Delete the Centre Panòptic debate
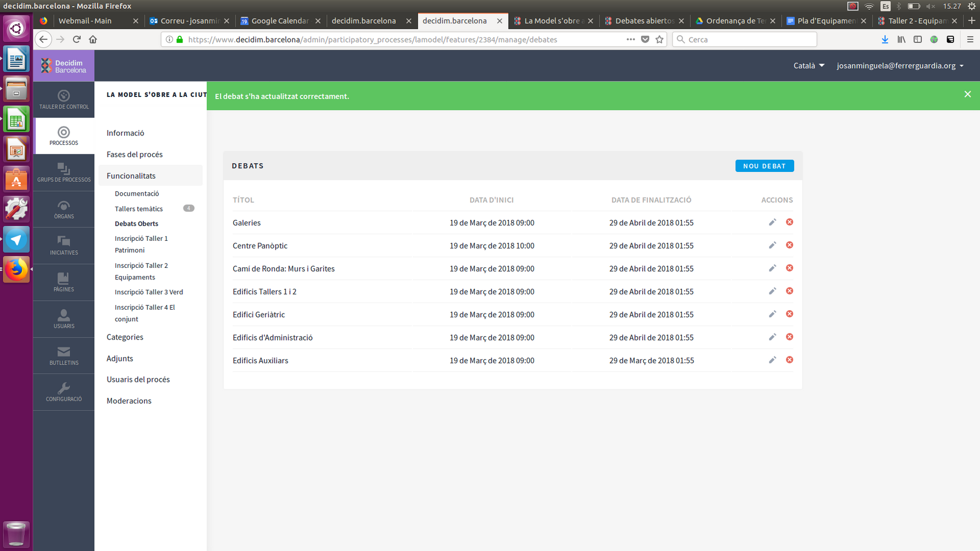 point(789,245)
